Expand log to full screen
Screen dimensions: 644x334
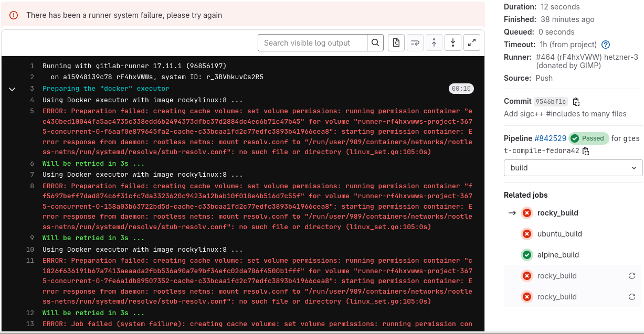(x=472, y=43)
